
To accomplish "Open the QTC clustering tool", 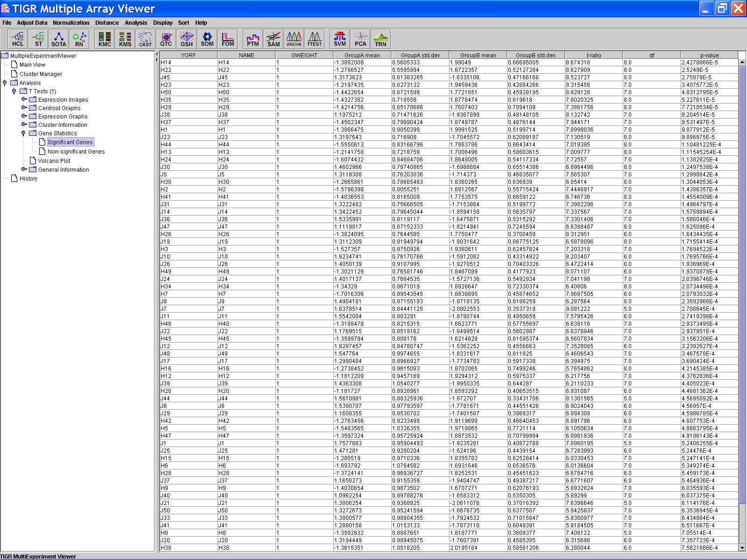I will pyautogui.click(x=166, y=39).
